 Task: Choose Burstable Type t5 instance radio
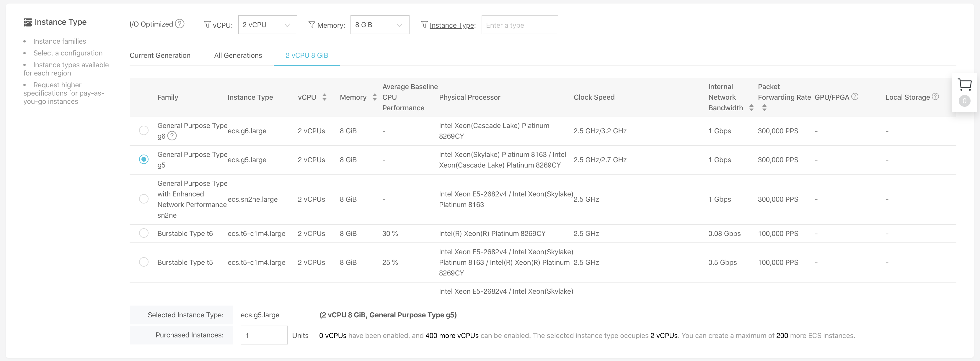coord(144,262)
